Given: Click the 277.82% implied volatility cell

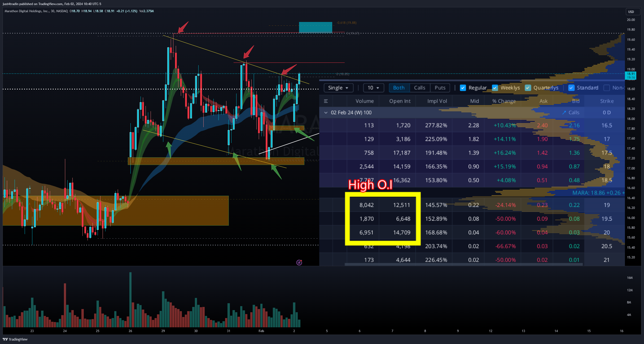Looking at the screenshot, I should [x=436, y=125].
